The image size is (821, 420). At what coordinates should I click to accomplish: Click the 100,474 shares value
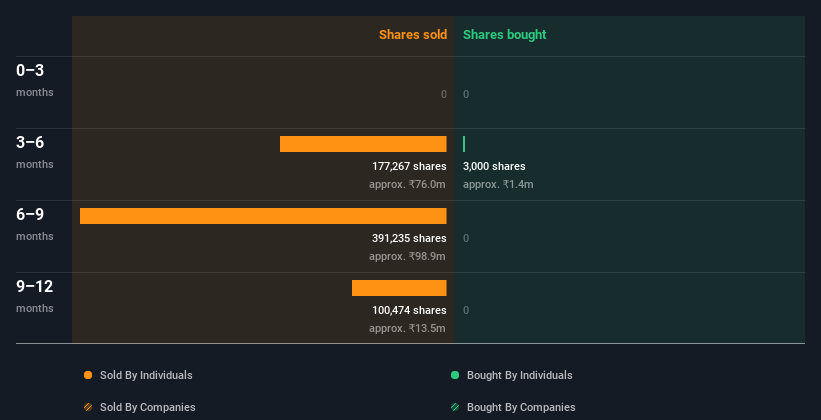pyautogui.click(x=409, y=310)
